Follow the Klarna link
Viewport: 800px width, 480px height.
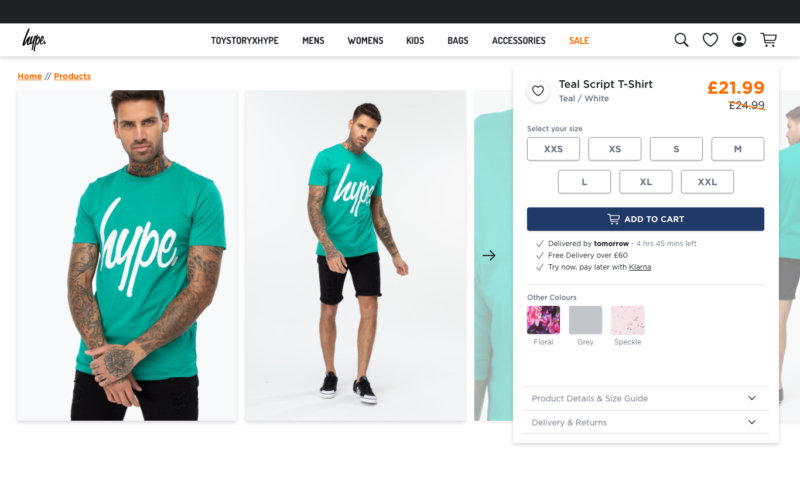tap(640, 267)
